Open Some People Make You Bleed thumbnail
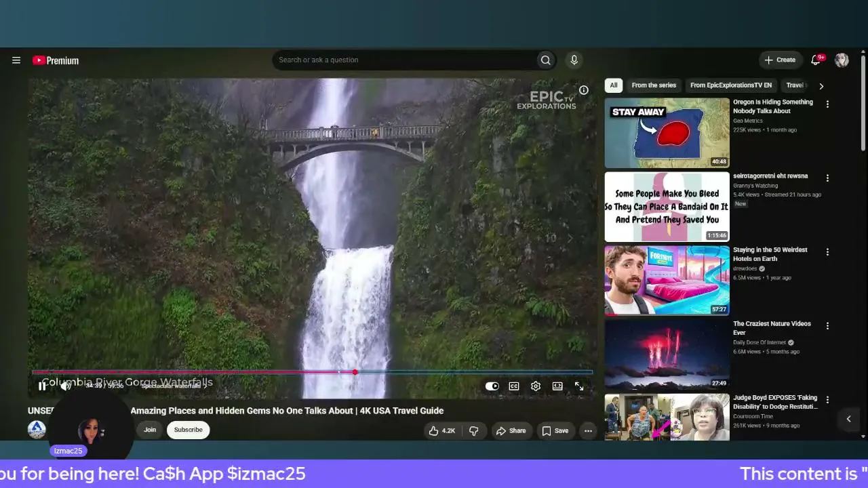The width and height of the screenshot is (868, 488). coord(667,207)
